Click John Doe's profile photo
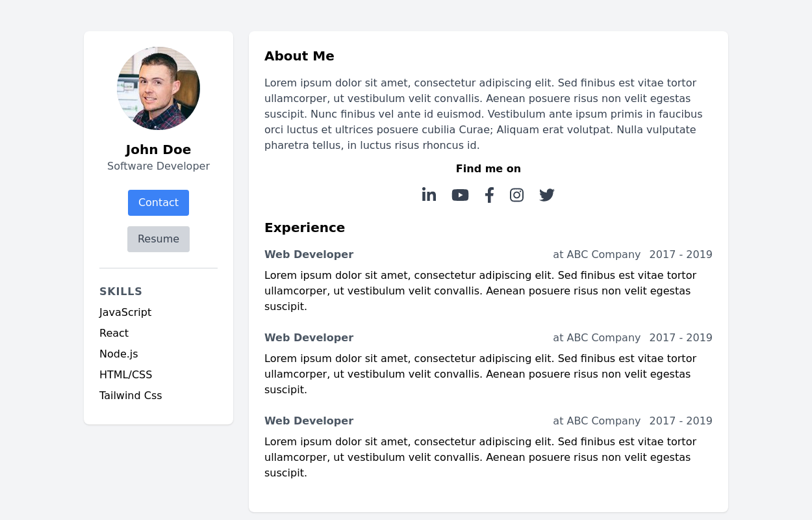This screenshot has height=520, width=812. pos(159,88)
